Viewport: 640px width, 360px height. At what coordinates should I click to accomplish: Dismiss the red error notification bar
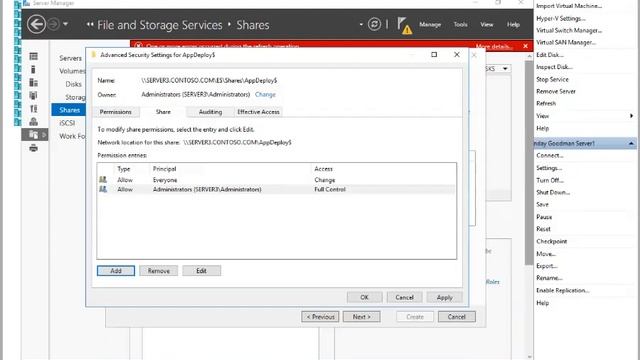point(525,46)
